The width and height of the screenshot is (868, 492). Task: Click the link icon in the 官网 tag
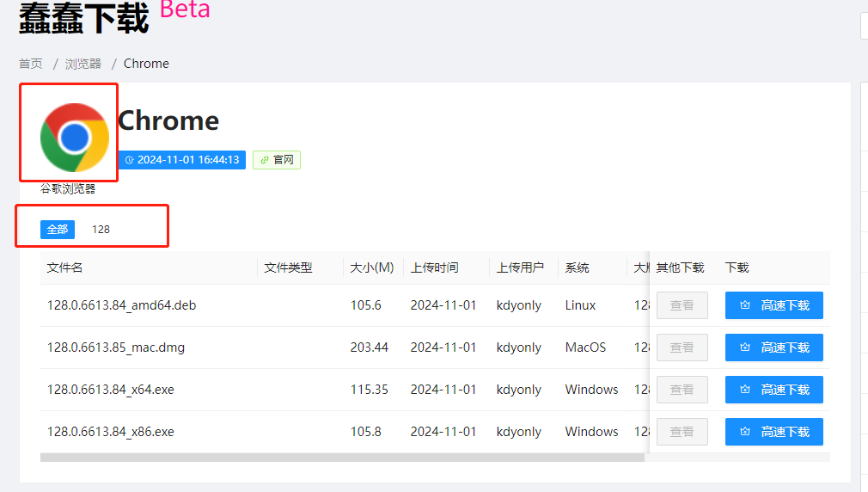264,160
